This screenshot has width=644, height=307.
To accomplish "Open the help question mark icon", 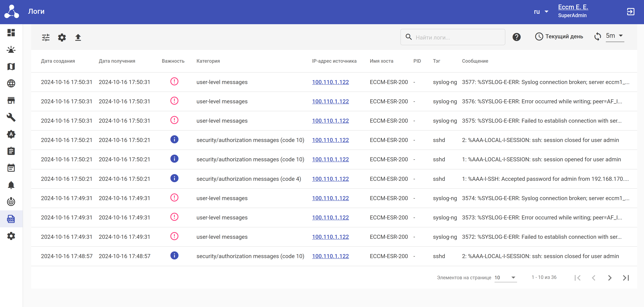I will click(x=516, y=37).
